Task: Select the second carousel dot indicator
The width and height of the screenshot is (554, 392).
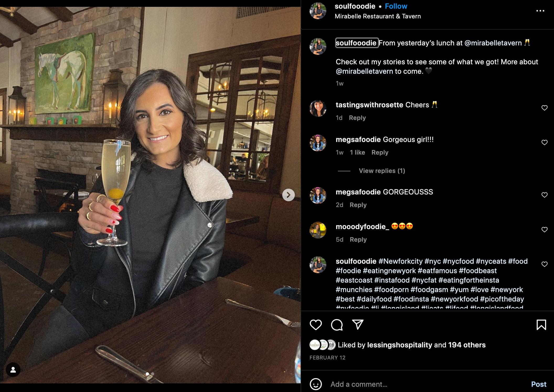Action: point(153,374)
